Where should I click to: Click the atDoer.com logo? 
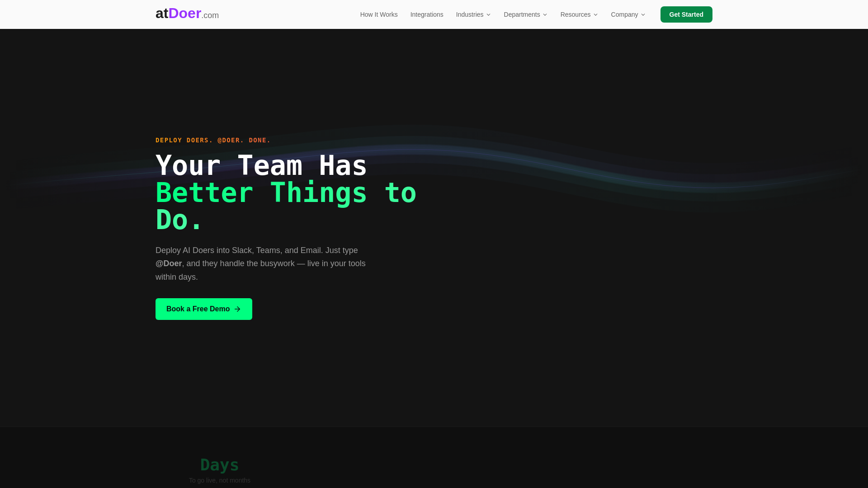pos(187,14)
